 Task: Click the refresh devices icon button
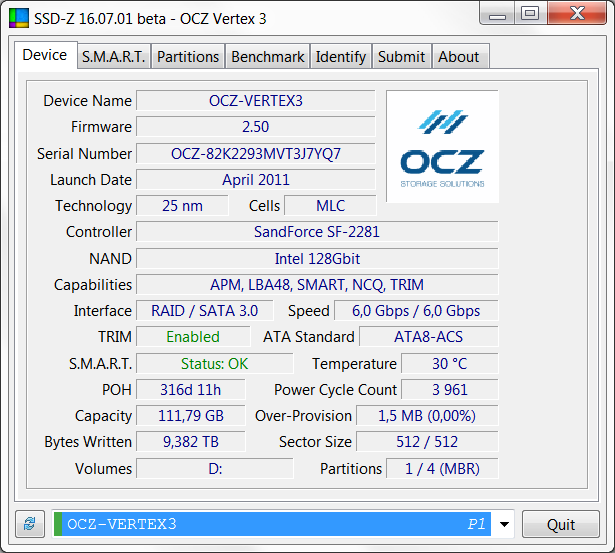[30, 524]
